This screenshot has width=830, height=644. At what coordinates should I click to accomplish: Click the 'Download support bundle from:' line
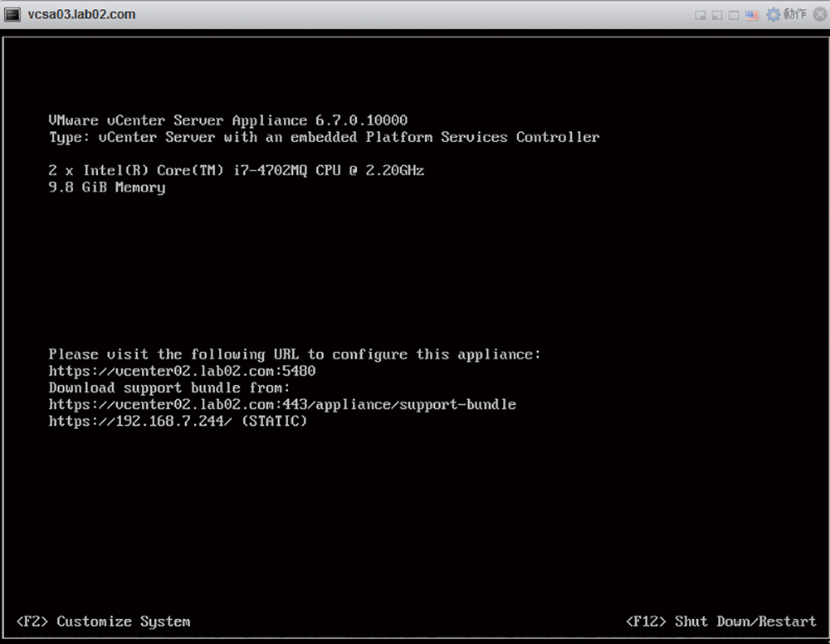[x=169, y=388]
